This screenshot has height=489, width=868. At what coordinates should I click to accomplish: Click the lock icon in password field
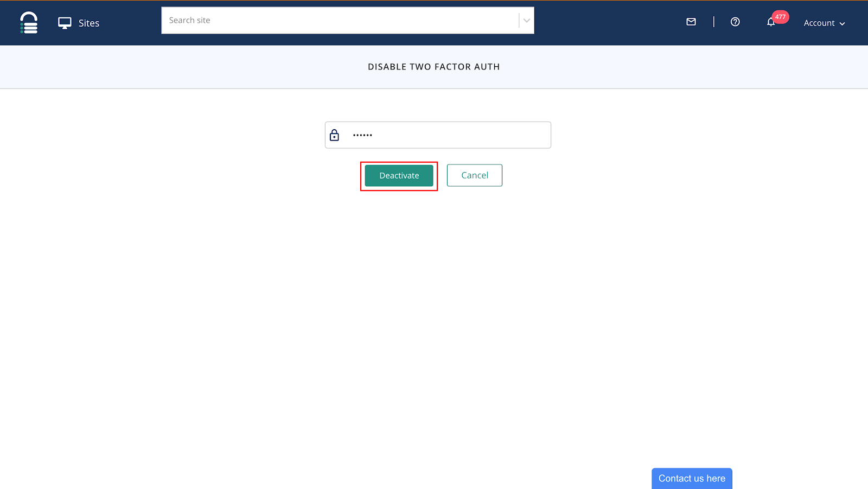click(x=334, y=135)
